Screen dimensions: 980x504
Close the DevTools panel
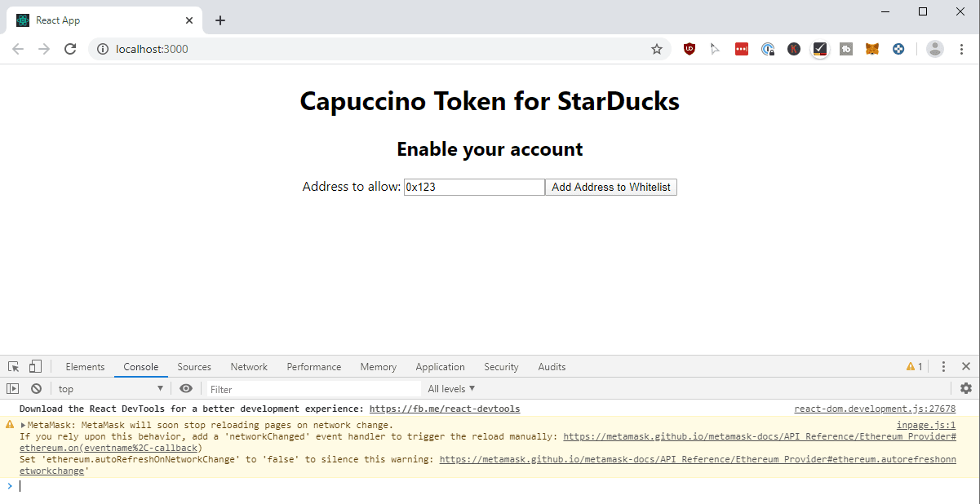click(x=966, y=367)
